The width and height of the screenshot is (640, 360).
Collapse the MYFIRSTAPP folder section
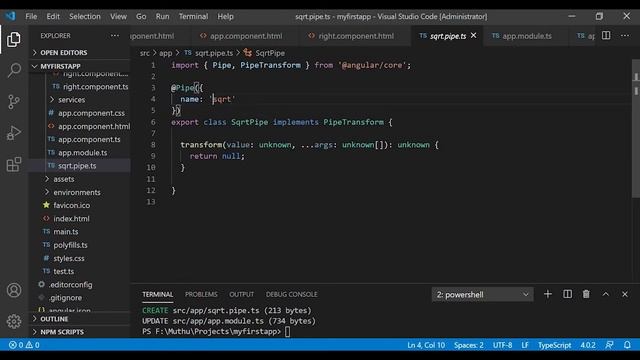pos(80,66)
